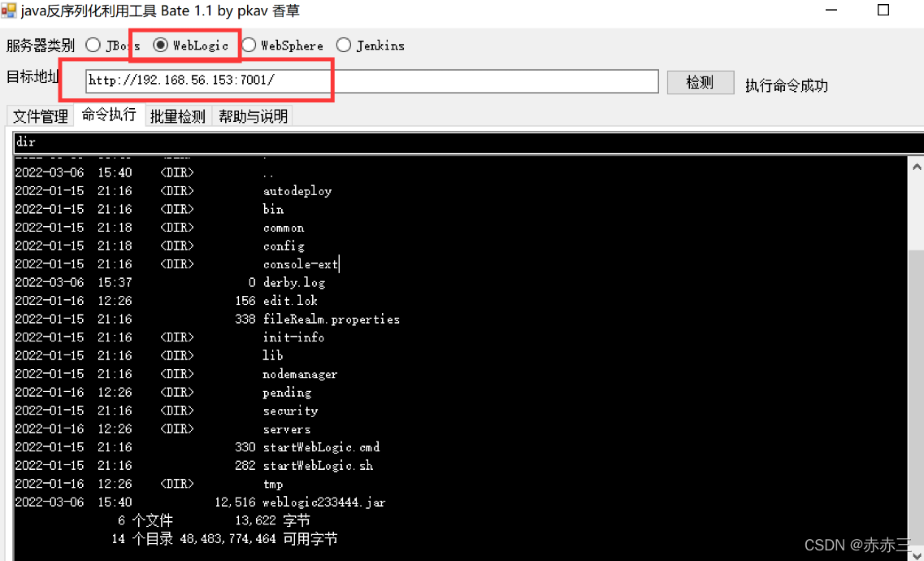Click the startWebLogic.cmd file entry
This screenshot has height=561, width=924.
pos(322,446)
